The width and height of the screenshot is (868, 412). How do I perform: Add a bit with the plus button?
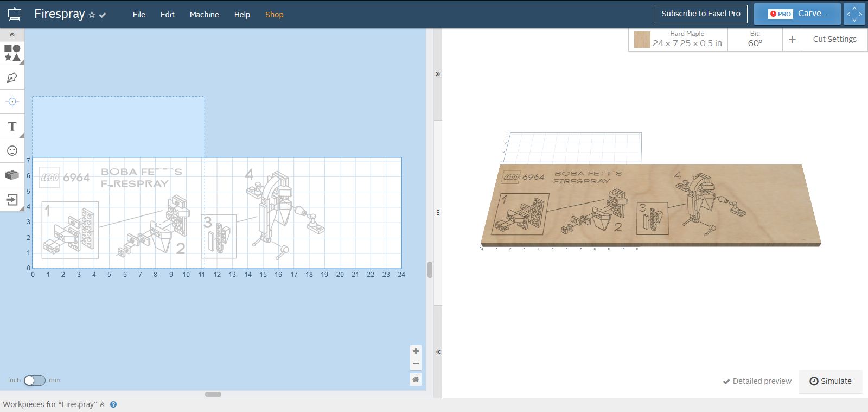(792, 39)
